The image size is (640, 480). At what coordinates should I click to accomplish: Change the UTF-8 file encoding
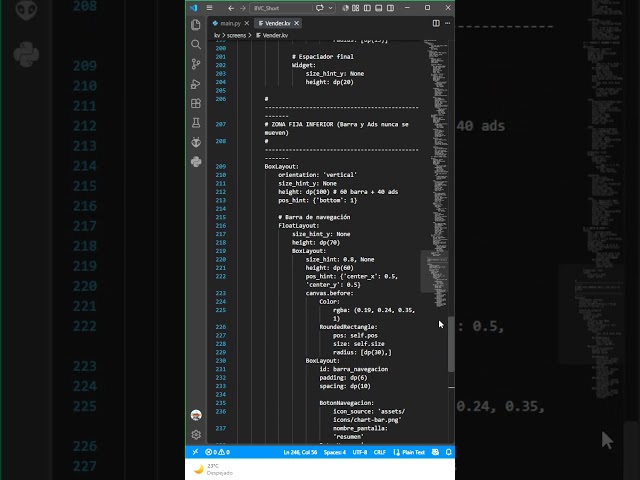point(360,452)
